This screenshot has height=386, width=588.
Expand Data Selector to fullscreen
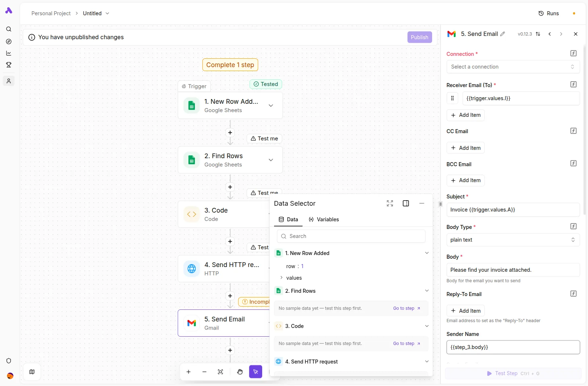(x=390, y=204)
